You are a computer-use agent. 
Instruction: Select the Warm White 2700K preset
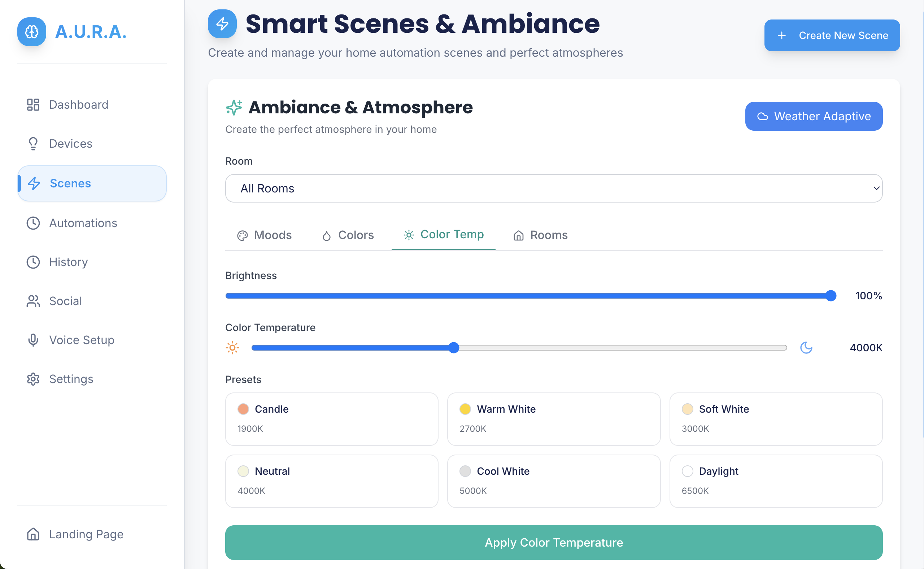pos(553,419)
